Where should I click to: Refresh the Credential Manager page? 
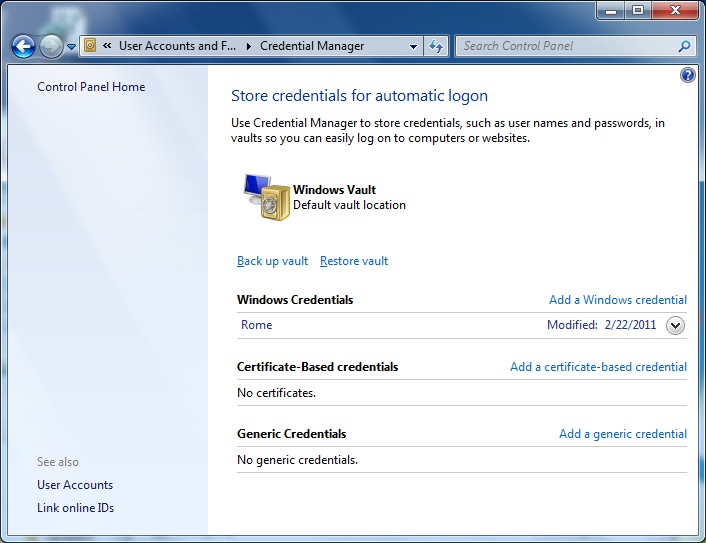(x=435, y=46)
